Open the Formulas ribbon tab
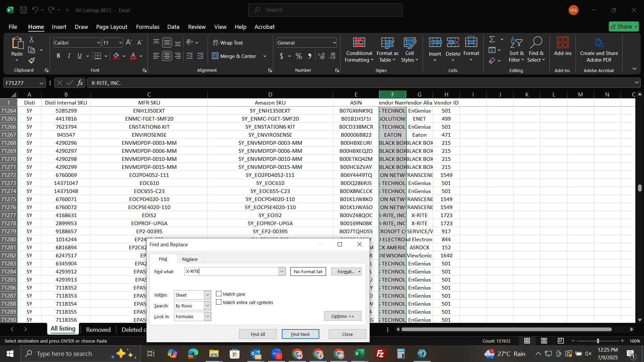Screen dimensions: 644x362 click(148, 27)
